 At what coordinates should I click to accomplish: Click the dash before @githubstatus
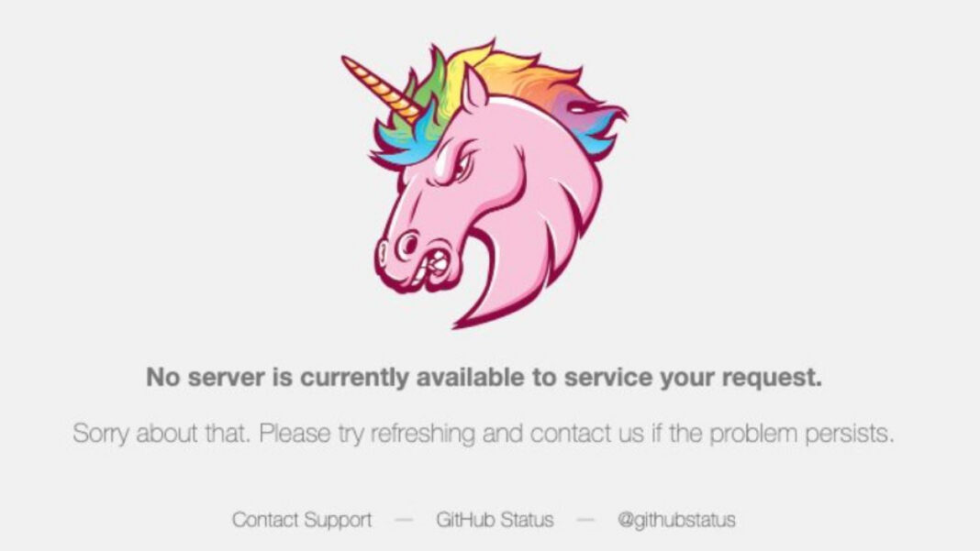tap(585, 520)
